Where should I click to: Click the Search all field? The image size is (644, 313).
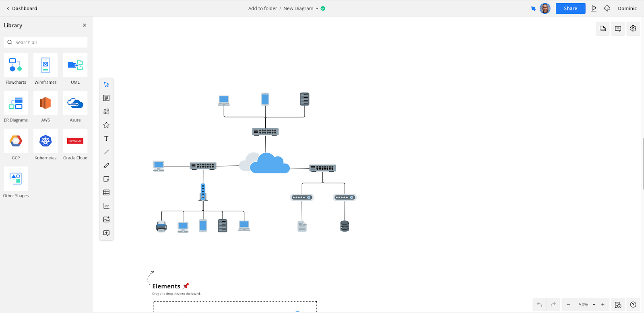pos(46,42)
